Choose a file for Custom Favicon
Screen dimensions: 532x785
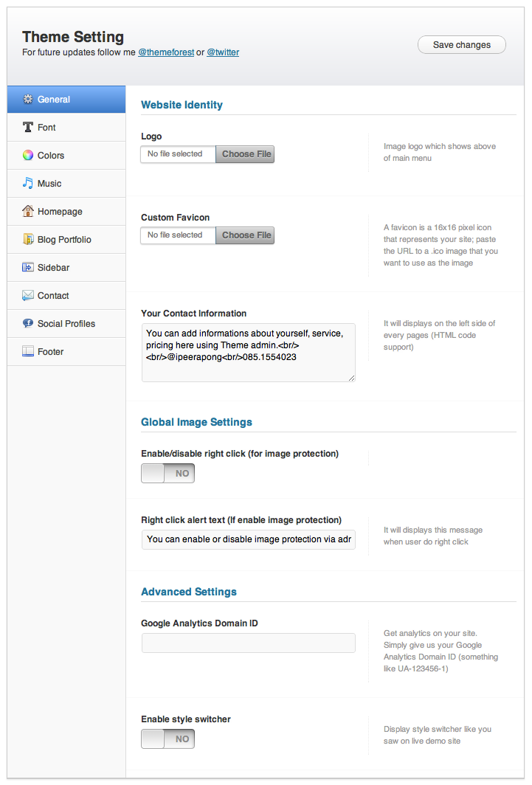(245, 235)
